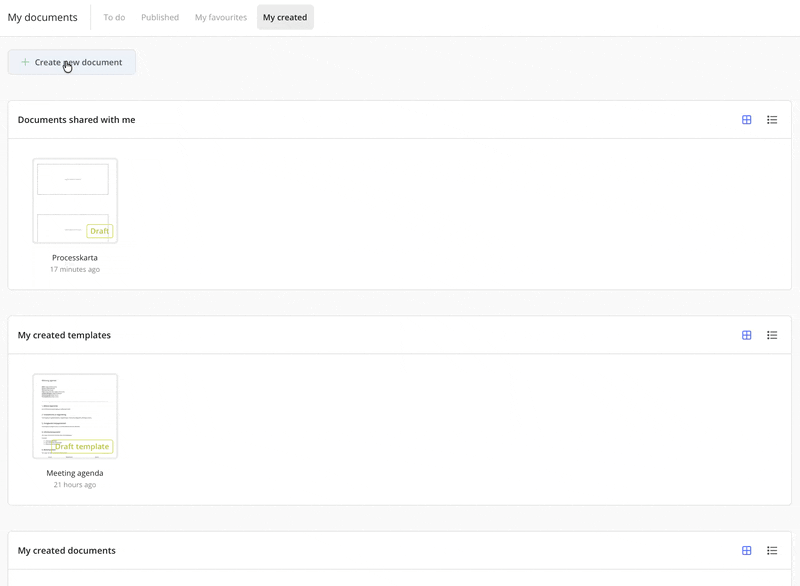
Task: Open the To do tab
Action: 114,17
